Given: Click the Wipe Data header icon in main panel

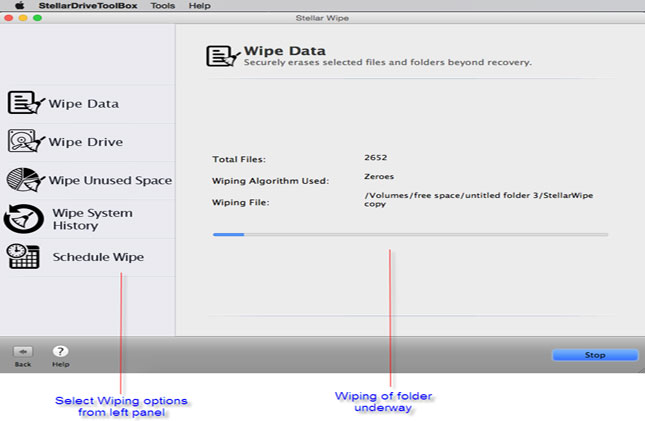Looking at the screenshot, I should (223, 56).
